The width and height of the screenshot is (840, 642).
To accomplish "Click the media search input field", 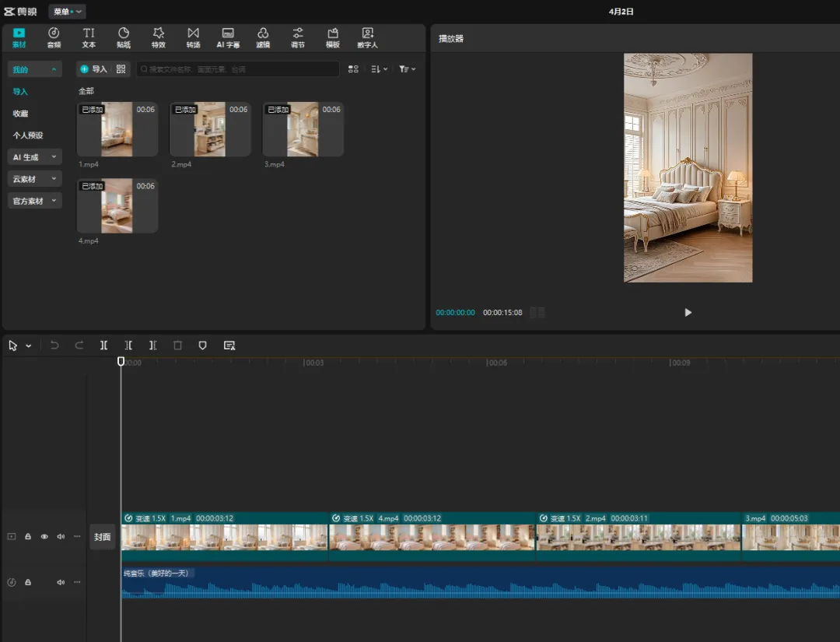I will point(237,69).
